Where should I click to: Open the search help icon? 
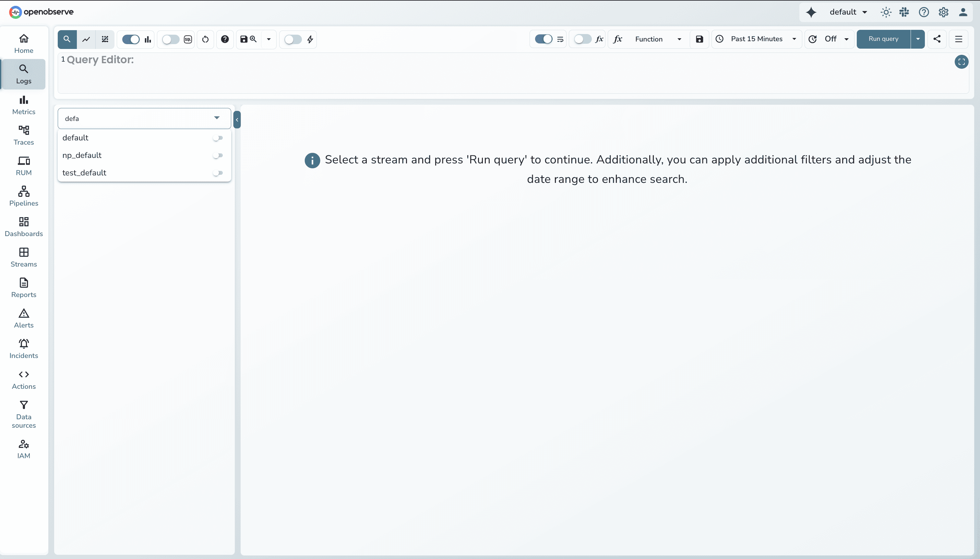click(225, 39)
